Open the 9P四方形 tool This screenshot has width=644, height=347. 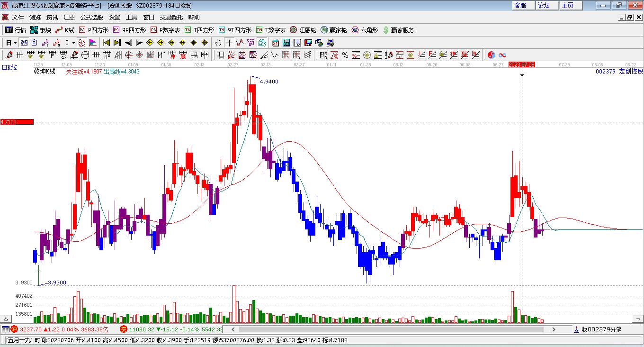[129, 30]
